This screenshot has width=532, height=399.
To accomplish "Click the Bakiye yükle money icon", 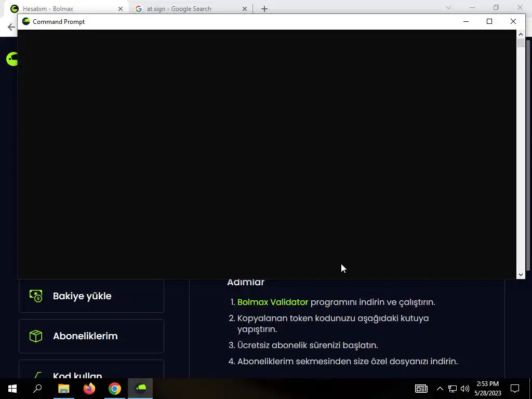I will 36,296.
